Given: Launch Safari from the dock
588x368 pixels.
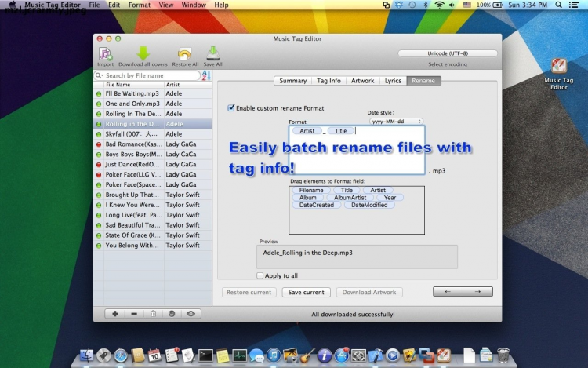Looking at the screenshot, I should (121, 355).
